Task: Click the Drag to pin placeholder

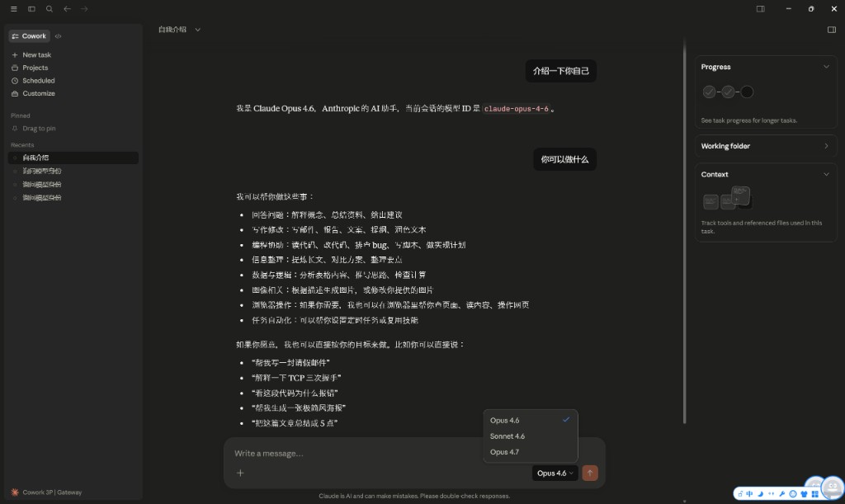Action: point(33,128)
